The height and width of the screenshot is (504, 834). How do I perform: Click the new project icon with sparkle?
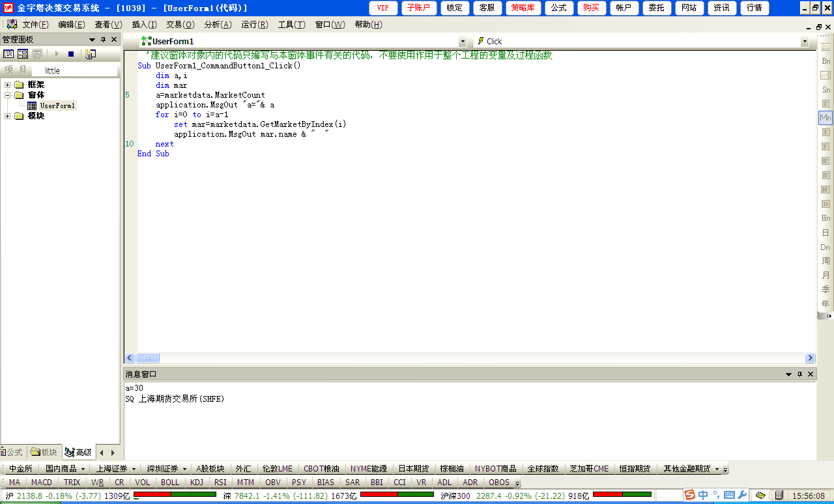(90, 54)
